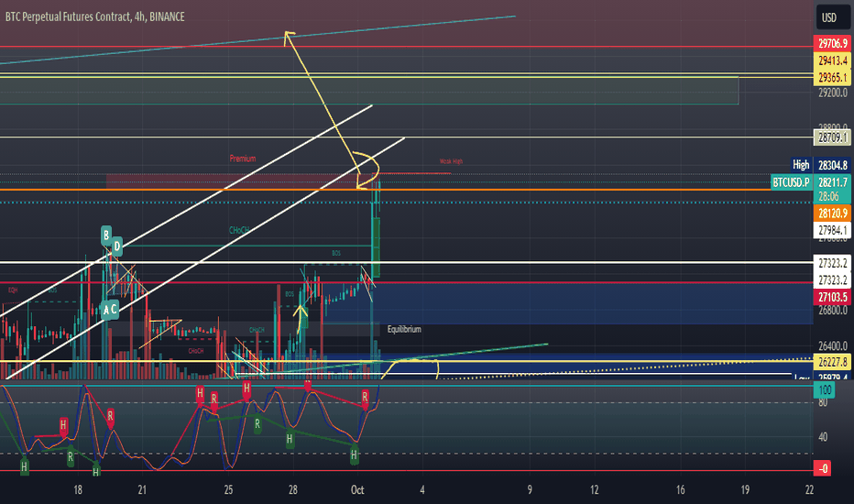Click the 40 oscillator scale value

pos(823,436)
